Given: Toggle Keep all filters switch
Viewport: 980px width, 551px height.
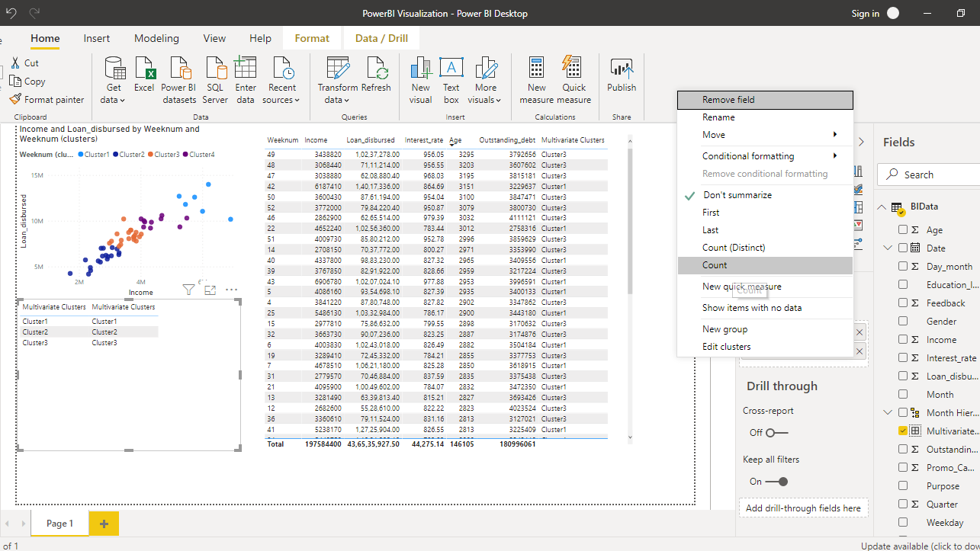Looking at the screenshot, I should pos(777,482).
